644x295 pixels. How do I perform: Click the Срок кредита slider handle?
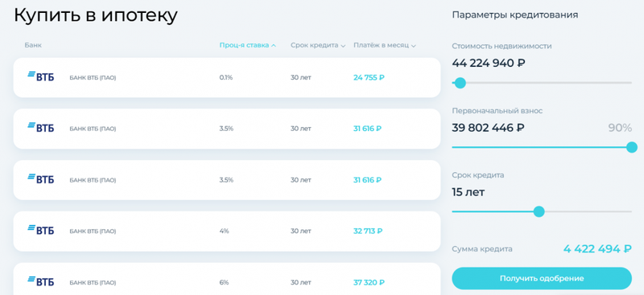click(x=539, y=211)
